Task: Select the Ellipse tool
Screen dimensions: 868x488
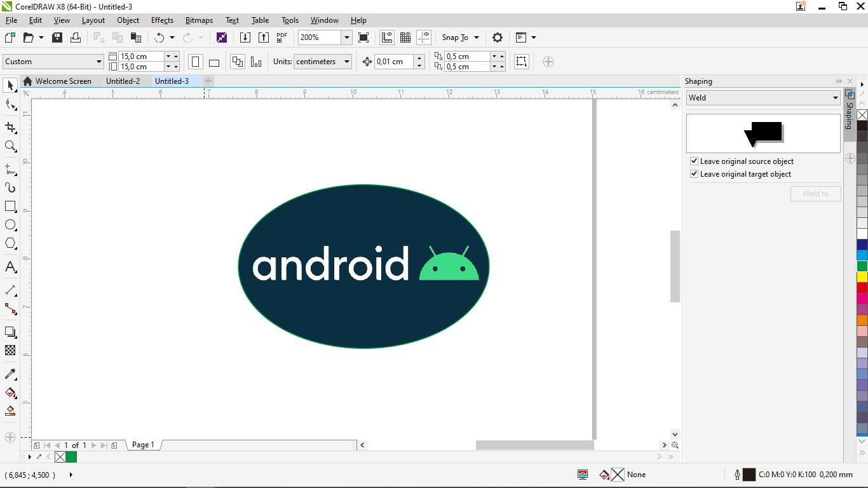Action: pyautogui.click(x=10, y=224)
